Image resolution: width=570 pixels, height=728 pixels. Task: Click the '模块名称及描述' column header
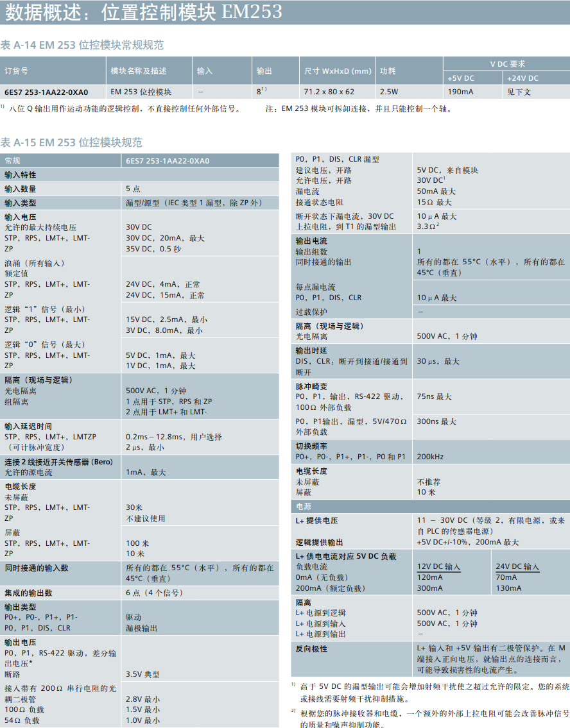[x=139, y=71]
